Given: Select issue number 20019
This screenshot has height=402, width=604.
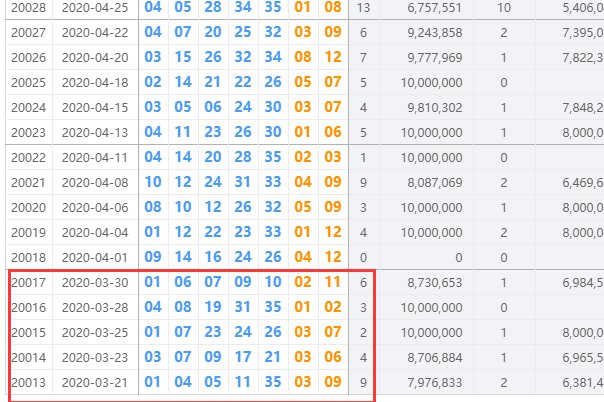Looking at the screenshot, I should click(x=27, y=232).
